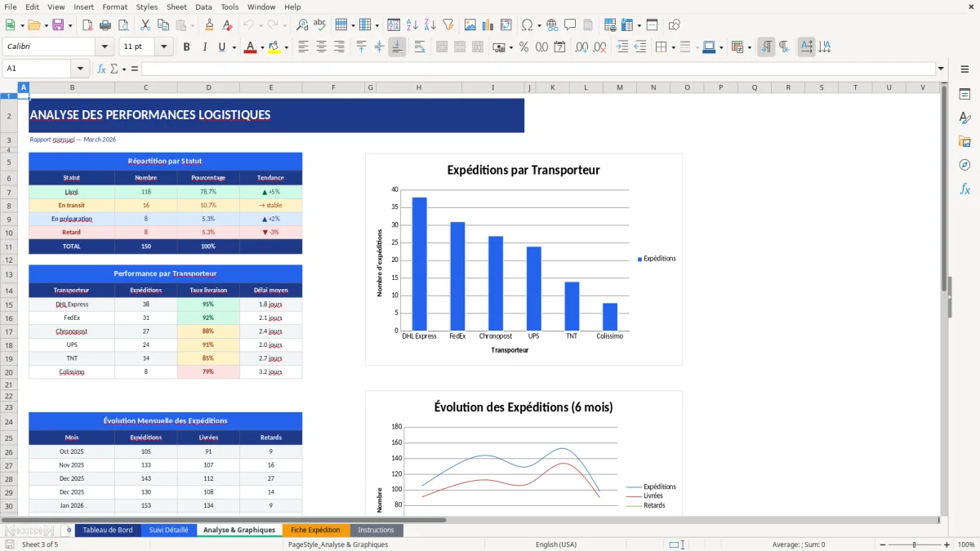This screenshot has height=551, width=980.
Task: Click Export as PDF icon
Action: point(87,25)
